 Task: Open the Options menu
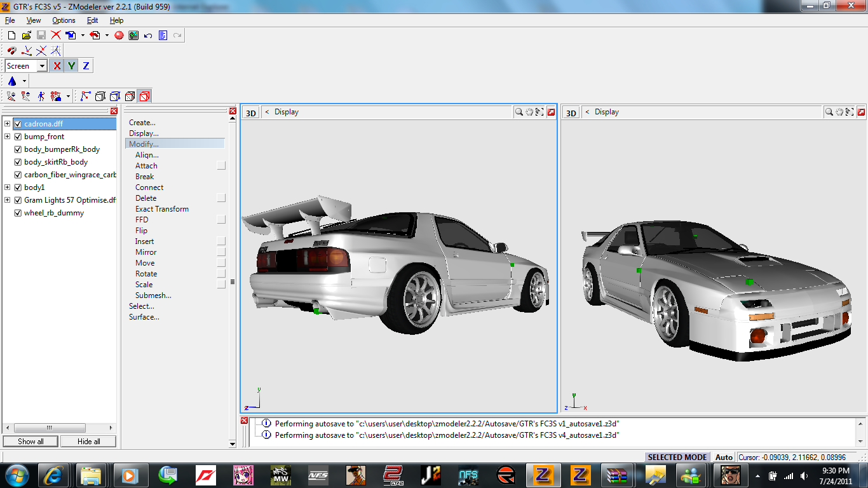(x=64, y=20)
